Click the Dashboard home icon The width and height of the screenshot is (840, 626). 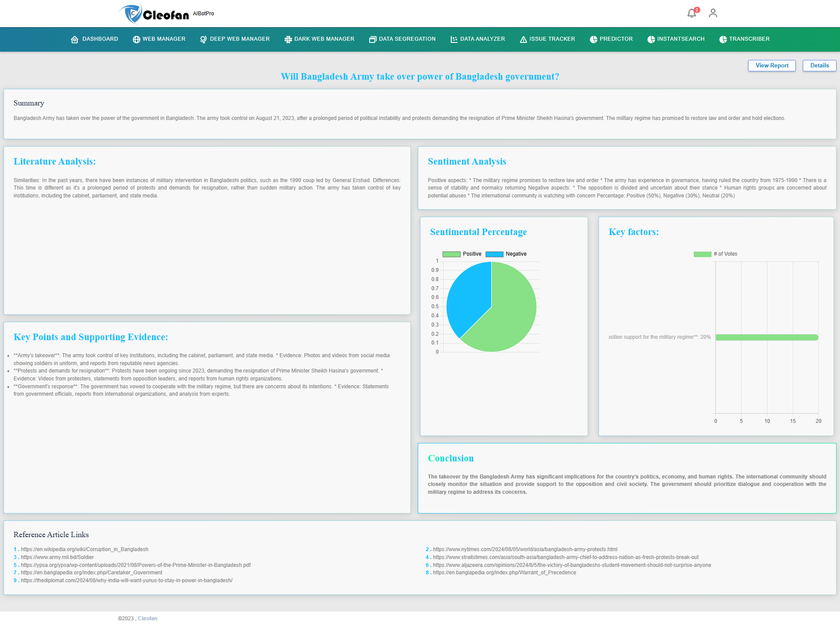(74, 39)
